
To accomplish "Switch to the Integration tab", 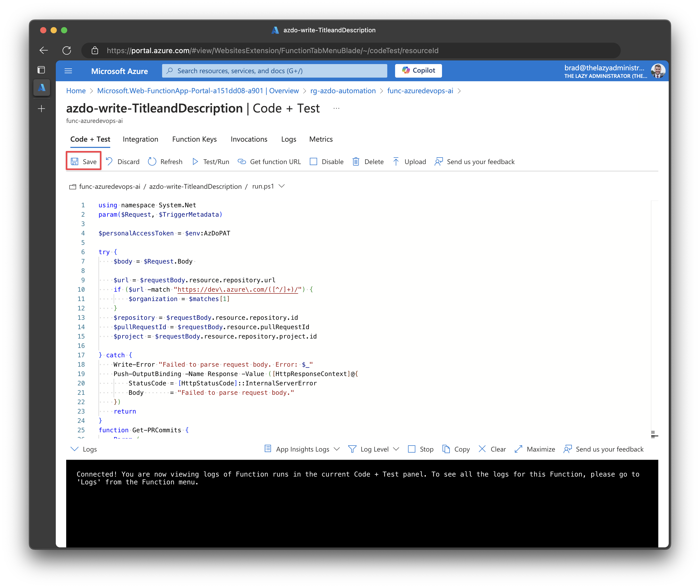I will point(140,139).
